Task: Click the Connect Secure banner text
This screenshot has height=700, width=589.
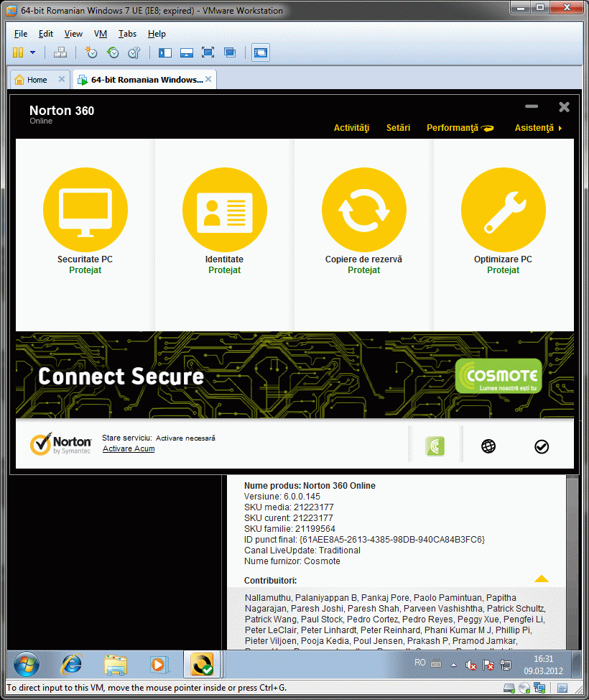Action: click(121, 377)
